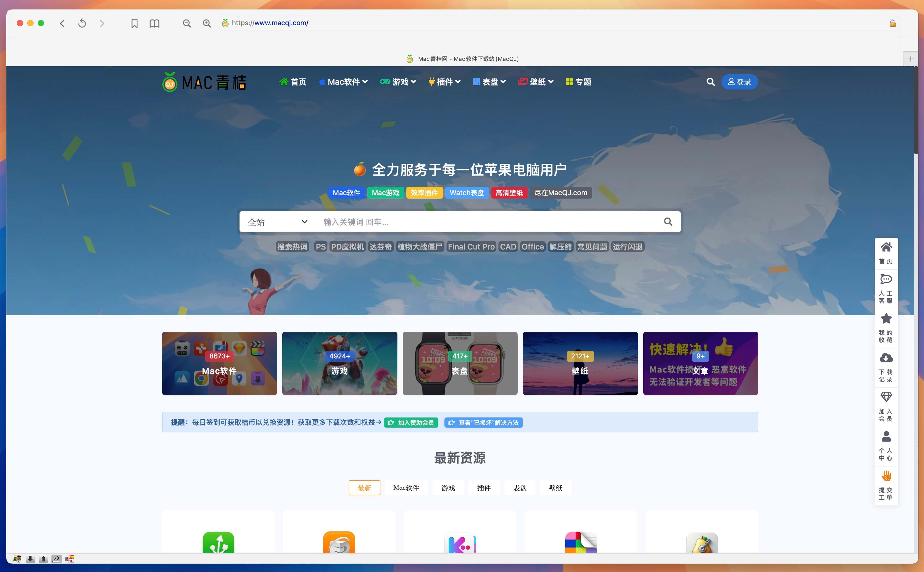Click the MAC青桔 site logo
Image resolution: width=924 pixels, height=572 pixels.
204,82
